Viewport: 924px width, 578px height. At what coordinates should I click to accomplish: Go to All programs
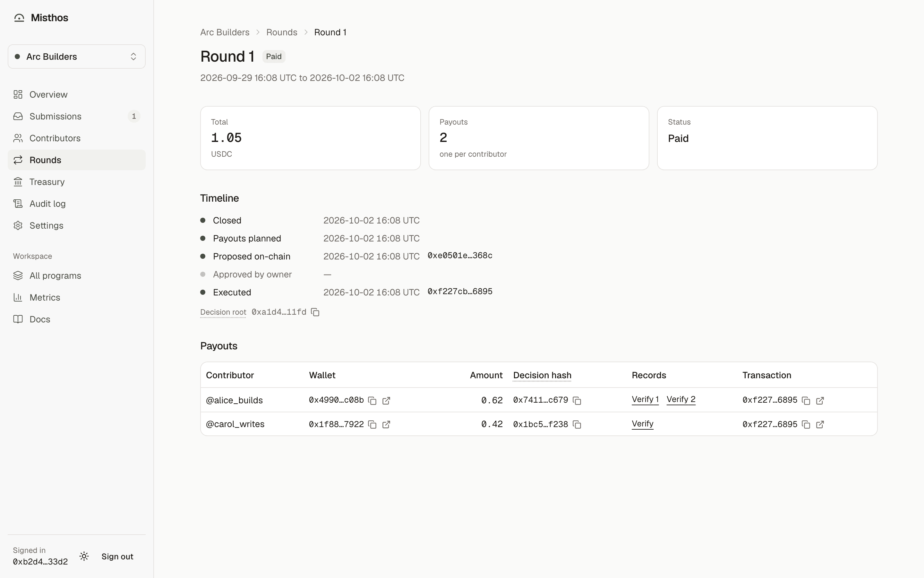coord(76,276)
